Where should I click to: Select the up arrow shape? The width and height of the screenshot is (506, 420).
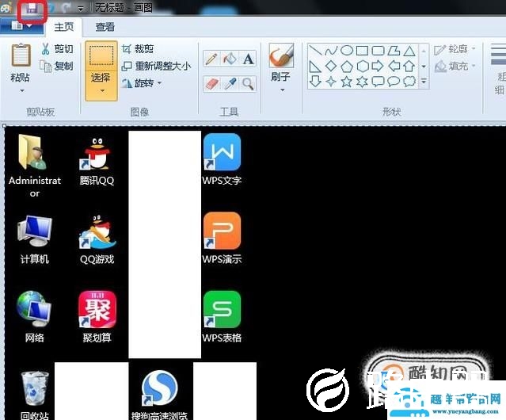[x=409, y=67]
